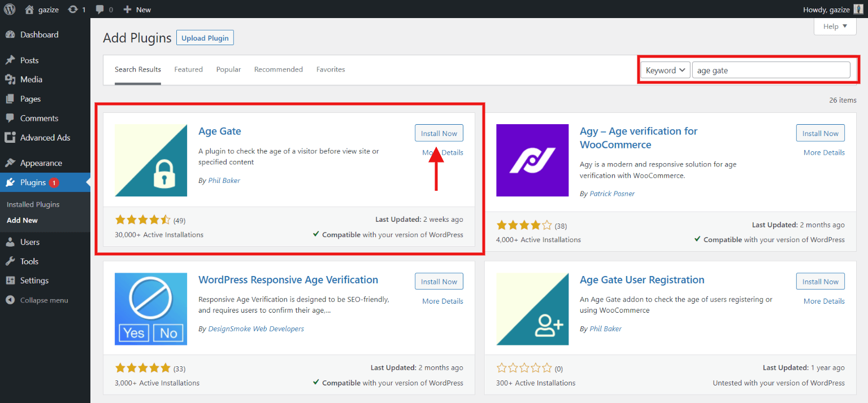The image size is (868, 403).
Task: Open the Keyword search type dropdown
Action: click(x=666, y=70)
